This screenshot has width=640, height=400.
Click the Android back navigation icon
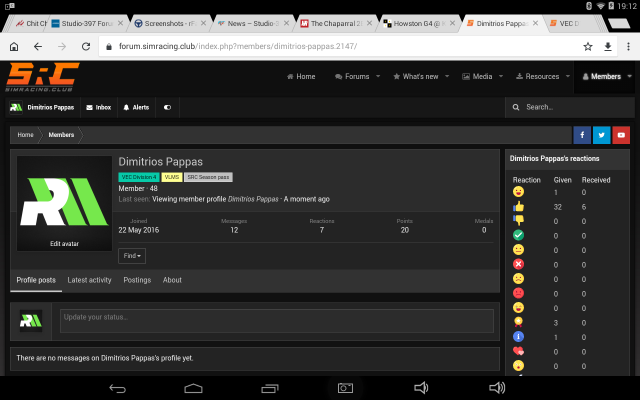pos(118,388)
